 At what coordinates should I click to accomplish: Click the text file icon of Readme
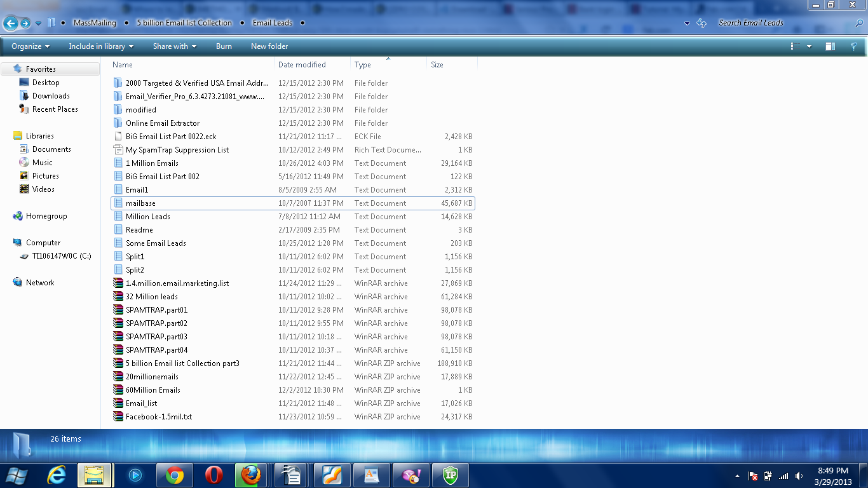click(118, 230)
